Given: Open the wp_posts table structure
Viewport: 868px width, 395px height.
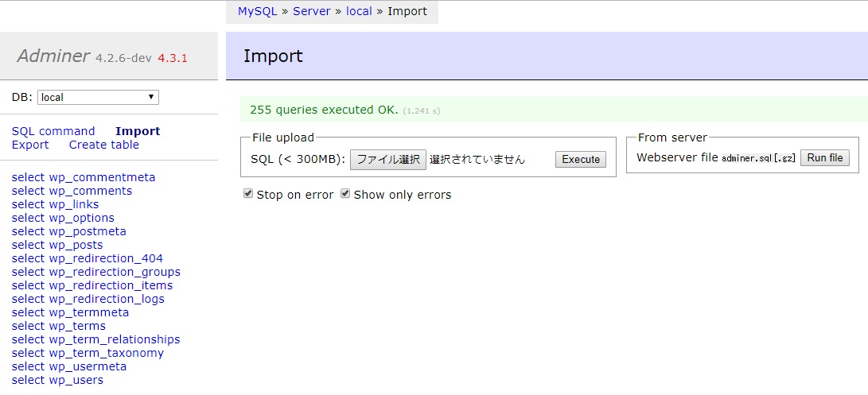Looking at the screenshot, I should [x=76, y=245].
